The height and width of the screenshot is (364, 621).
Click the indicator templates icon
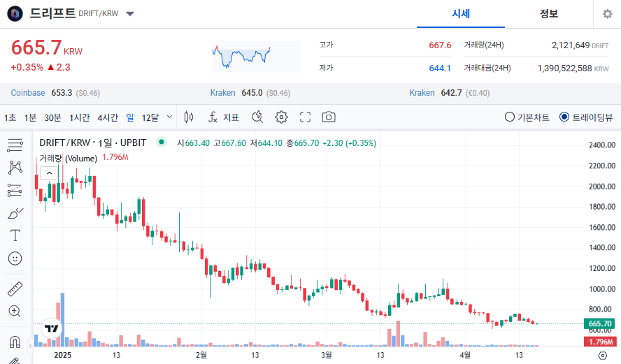257,117
